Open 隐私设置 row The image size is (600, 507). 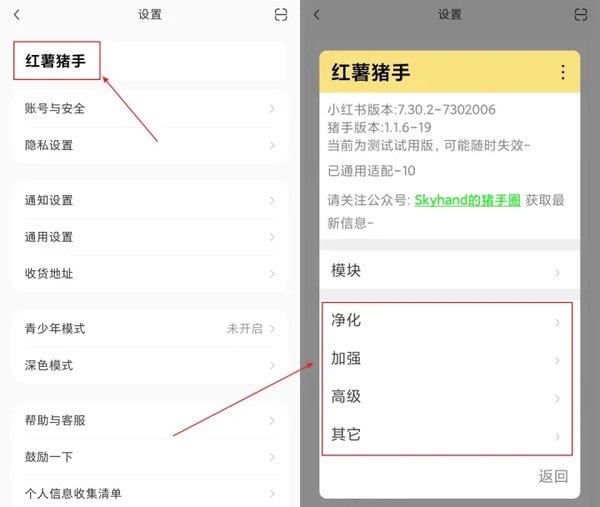(x=149, y=145)
